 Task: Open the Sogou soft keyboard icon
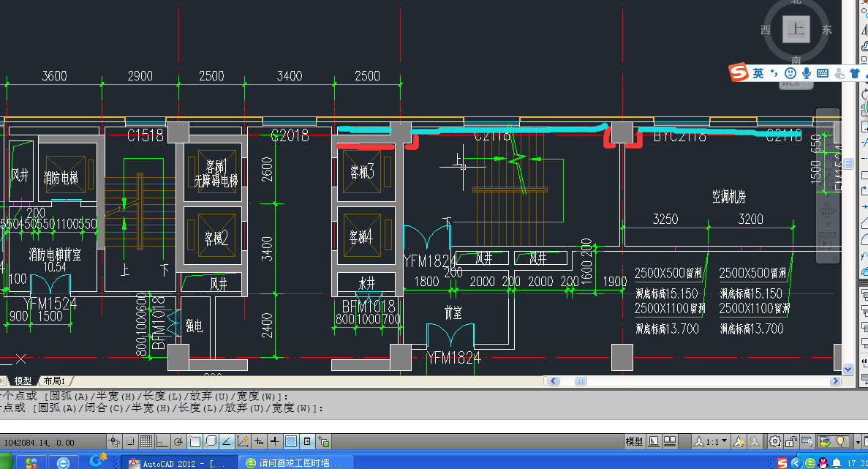click(x=823, y=73)
